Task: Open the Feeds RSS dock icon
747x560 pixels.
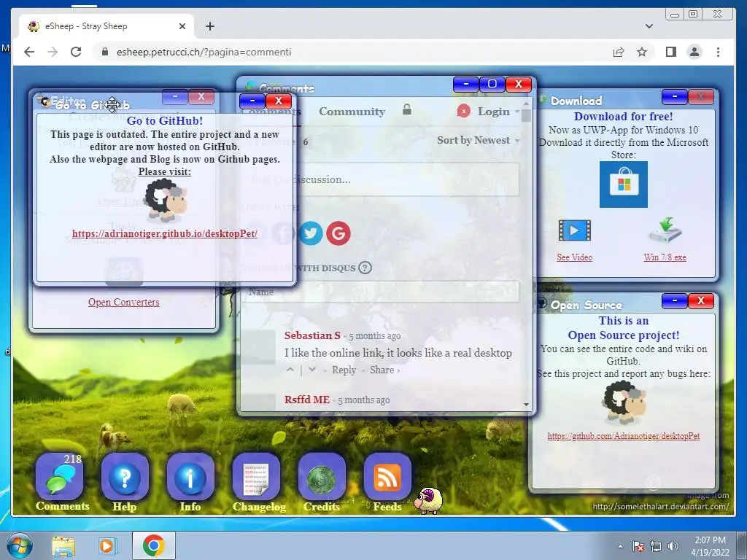Action: tap(387, 476)
